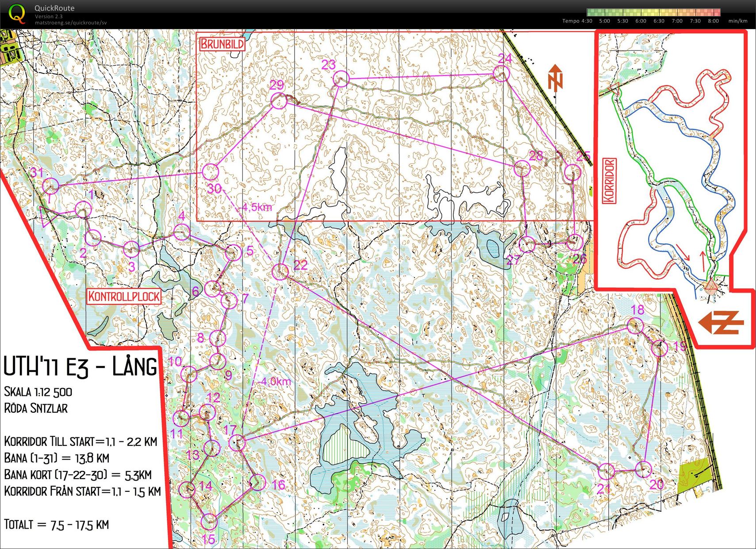Viewport: 756px width, 549px height.
Task: Click control circle 28
Action: [522, 169]
